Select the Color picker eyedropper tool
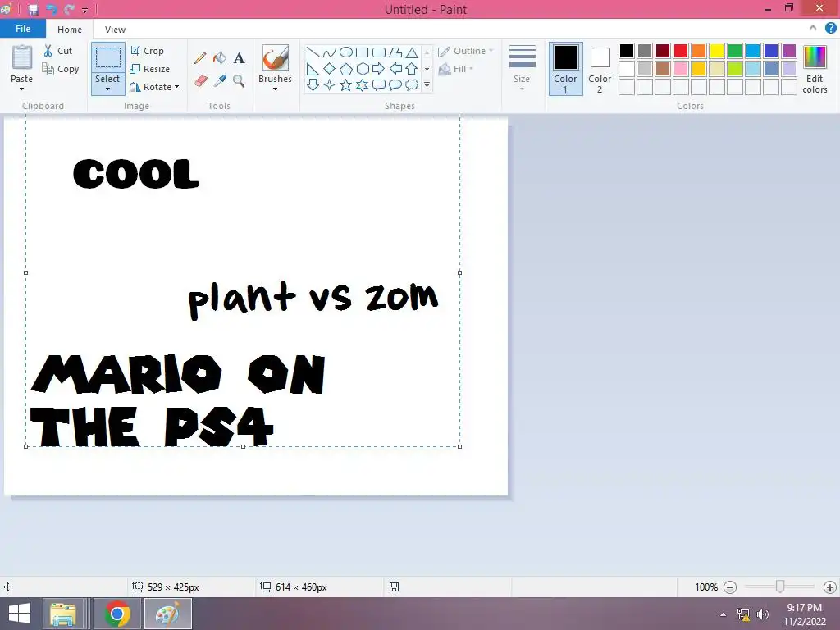840x630 pixels. coord(220,81)
